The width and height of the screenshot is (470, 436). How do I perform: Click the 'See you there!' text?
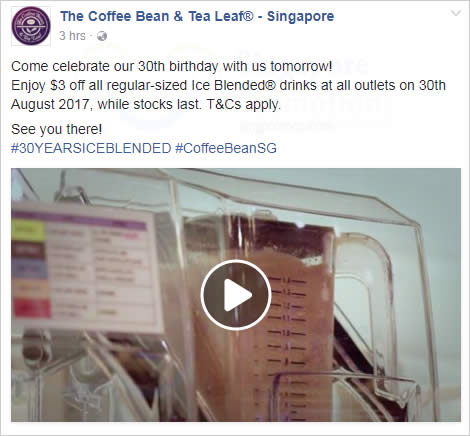(x=56, y=129)
